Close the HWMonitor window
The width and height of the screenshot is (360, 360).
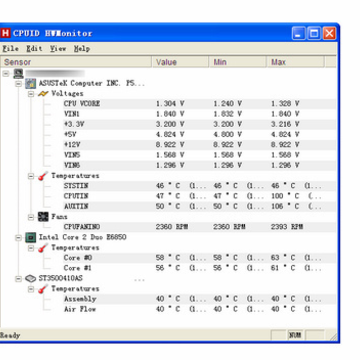pyautogui.click(x=329, y=33)
